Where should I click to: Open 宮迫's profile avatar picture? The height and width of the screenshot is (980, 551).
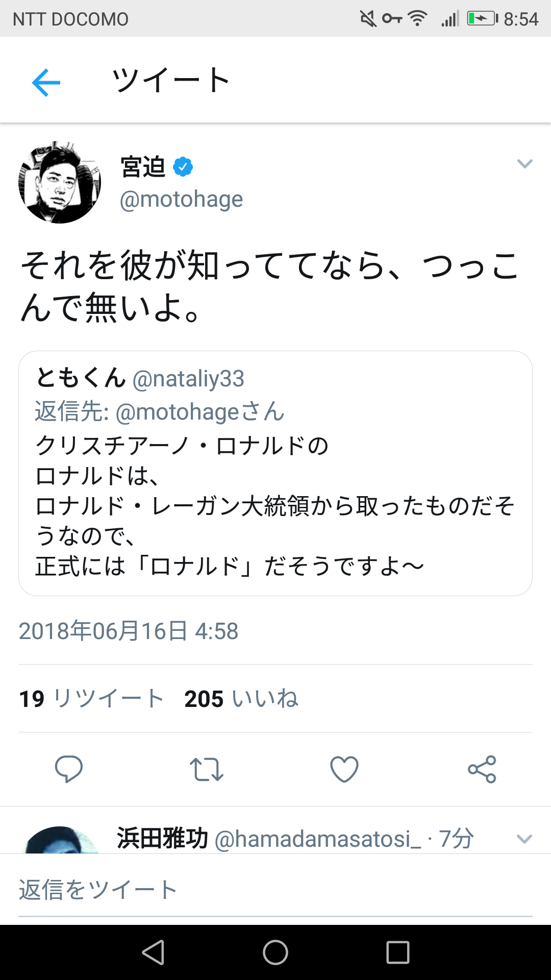coord(60,182)
